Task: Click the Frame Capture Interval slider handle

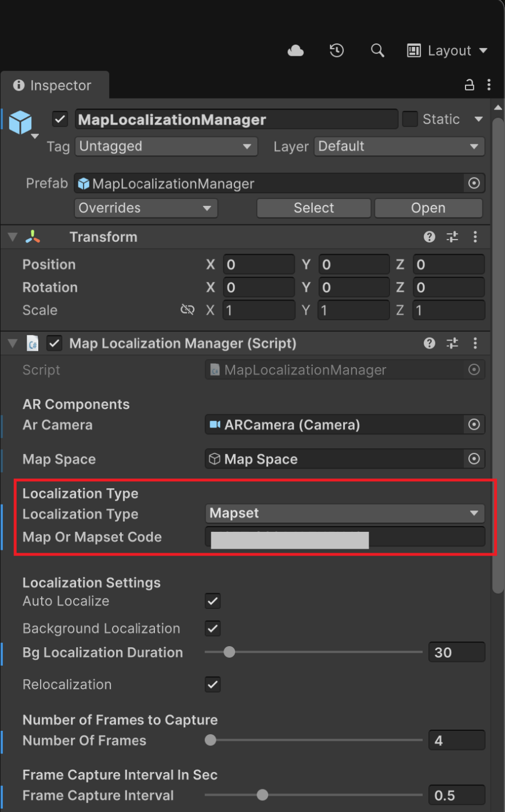Action: click(262, 795)
